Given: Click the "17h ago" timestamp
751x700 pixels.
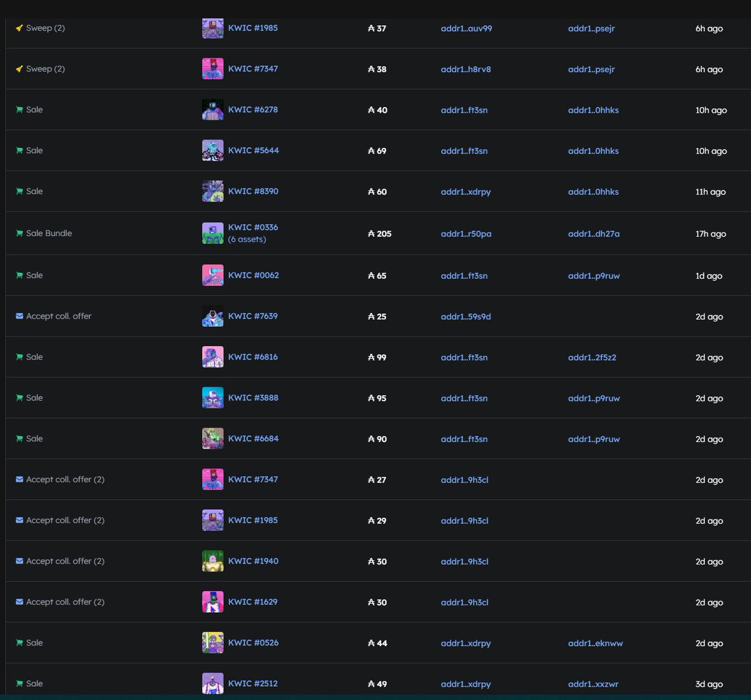Looking at the screenshot, I should (711, 234).
